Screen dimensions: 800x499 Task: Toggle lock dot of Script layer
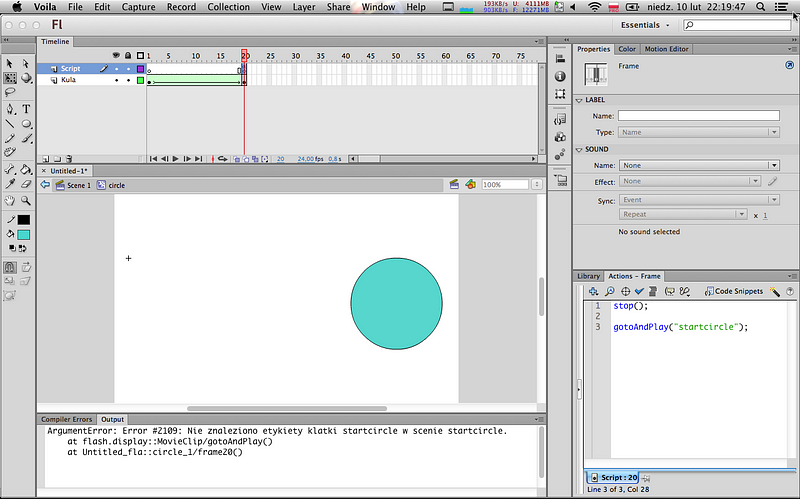click(128, 69)
